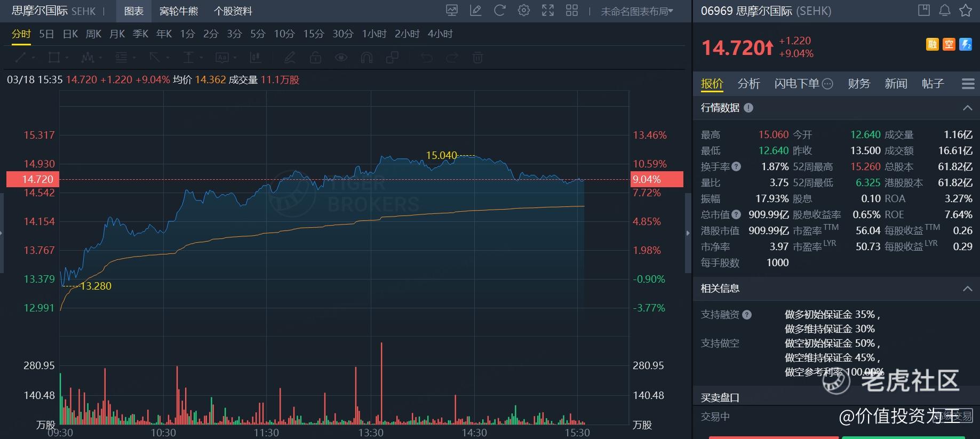Open the 未命名图表布局 layout dropdown
Image resolution: width=980 pixels, height=439 pixels.
(x=637, y=11)
